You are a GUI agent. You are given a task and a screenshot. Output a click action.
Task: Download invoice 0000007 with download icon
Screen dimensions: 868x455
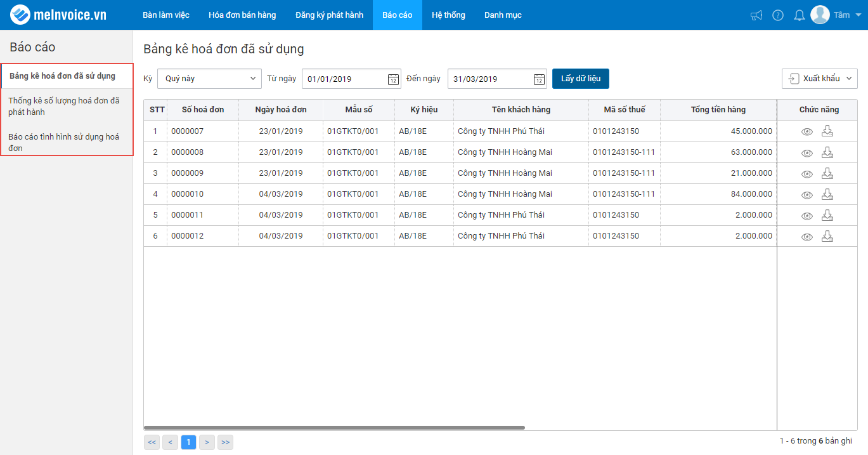pos(827,131)
